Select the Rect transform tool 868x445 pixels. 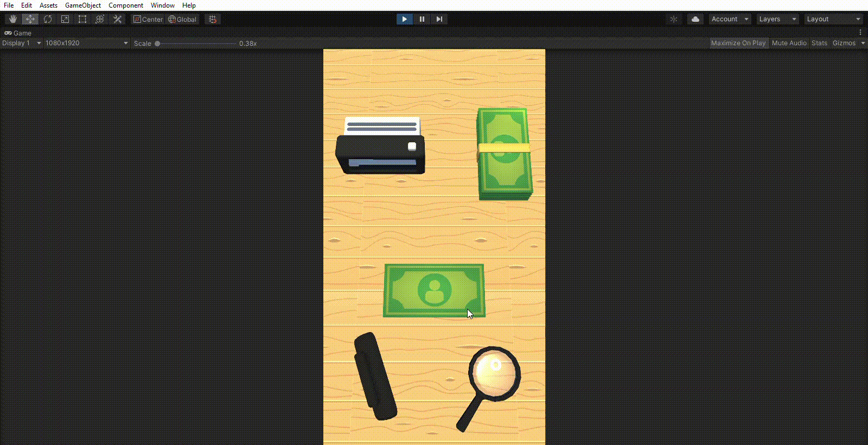coord(82,19)
